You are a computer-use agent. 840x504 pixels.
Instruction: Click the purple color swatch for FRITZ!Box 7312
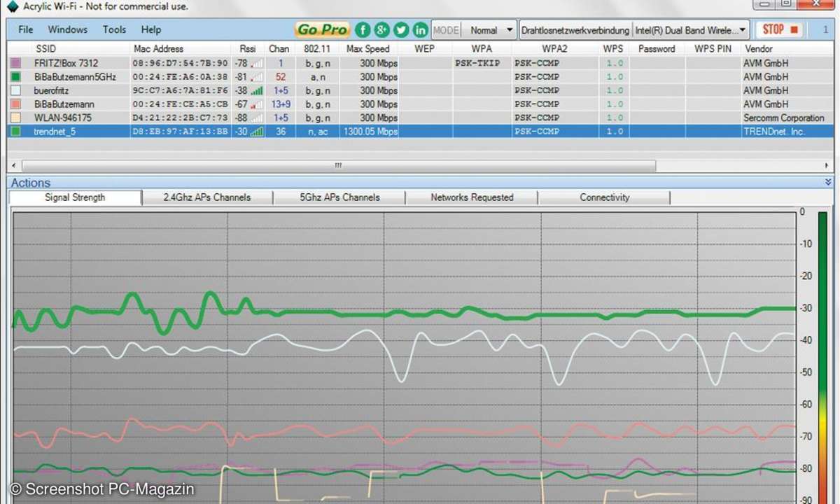tap(16, 63)
